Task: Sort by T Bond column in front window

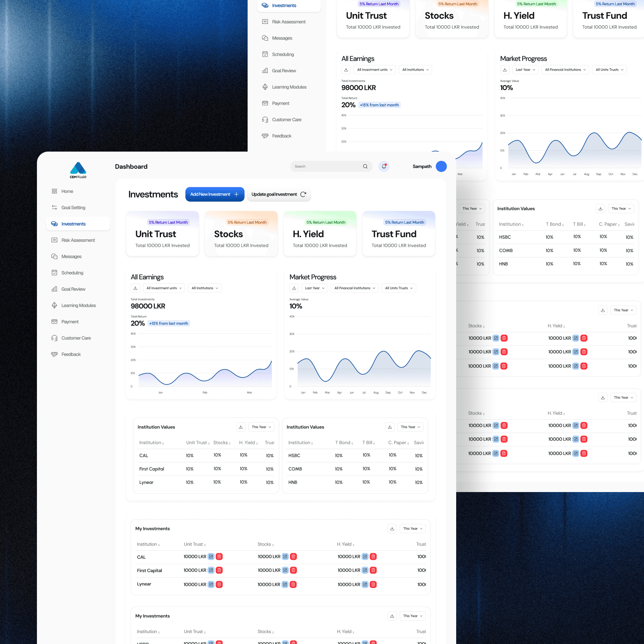Action: 344,442
